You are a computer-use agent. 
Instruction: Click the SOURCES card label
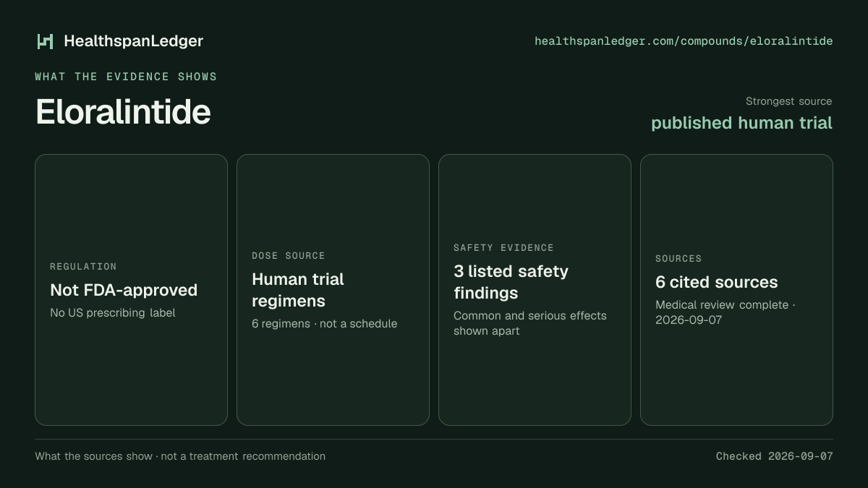pos(678,259)
